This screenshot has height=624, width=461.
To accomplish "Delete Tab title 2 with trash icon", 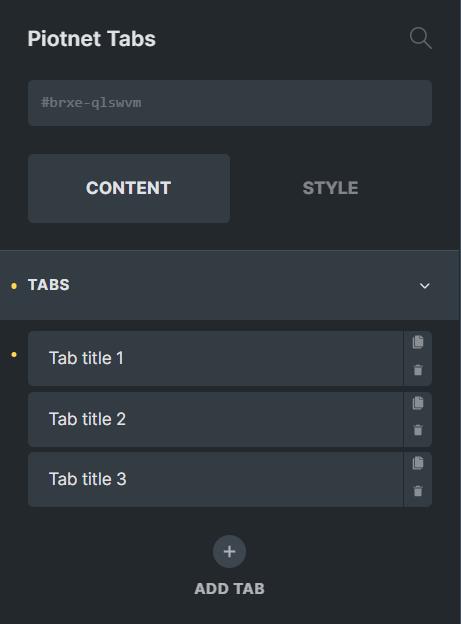I will [x=418, y=430].
